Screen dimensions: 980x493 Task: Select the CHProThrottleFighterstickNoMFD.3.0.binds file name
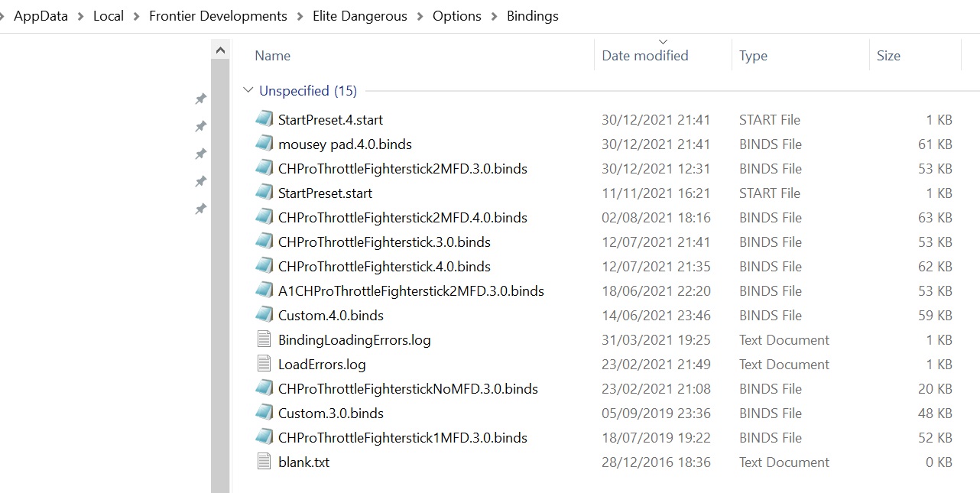click(408, 388)
